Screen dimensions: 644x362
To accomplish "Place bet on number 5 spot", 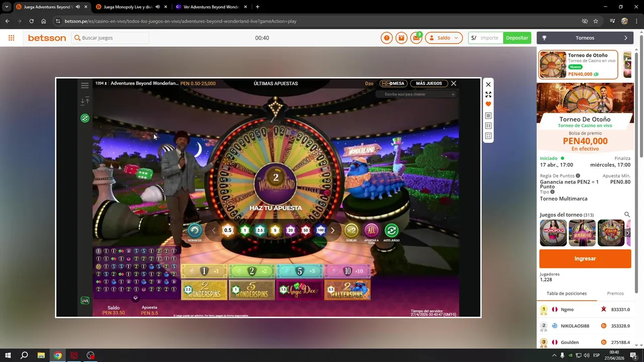I will pyautogui.click(x=300, y=271).
